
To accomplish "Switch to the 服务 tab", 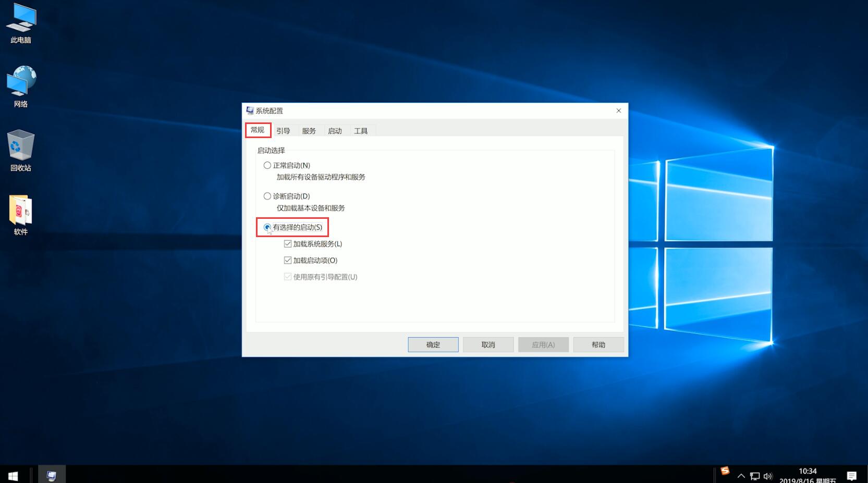I will point(309,131).
